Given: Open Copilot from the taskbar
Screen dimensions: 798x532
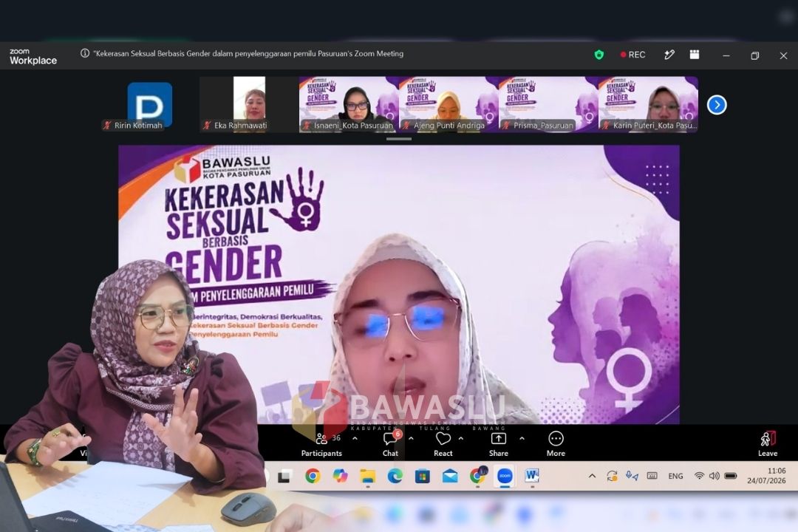Looking at the screenshot, I should 340,476.
